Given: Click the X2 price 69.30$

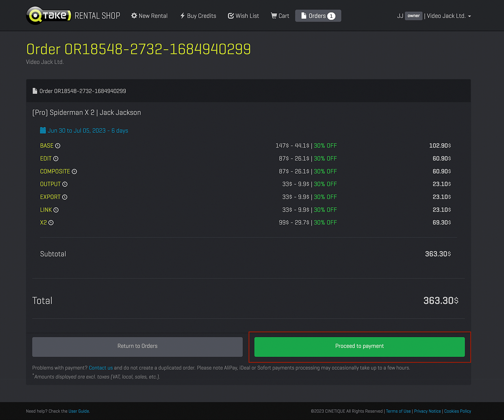Looking at the screenshot, I should point(442,223).
